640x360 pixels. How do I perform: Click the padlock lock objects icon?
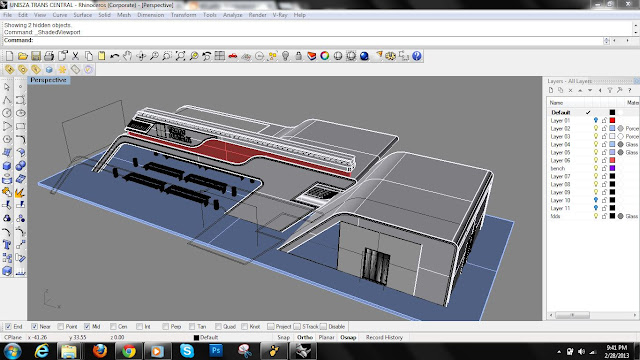(298, 56)
